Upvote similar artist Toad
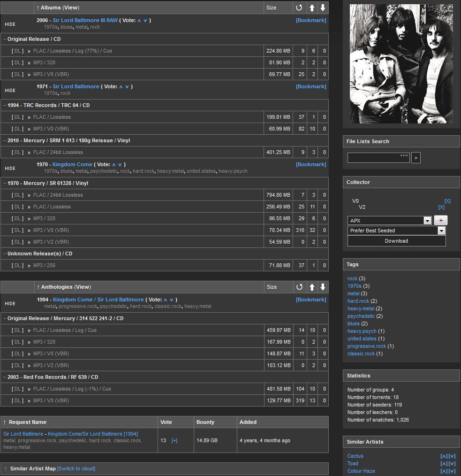 (444, 463)
